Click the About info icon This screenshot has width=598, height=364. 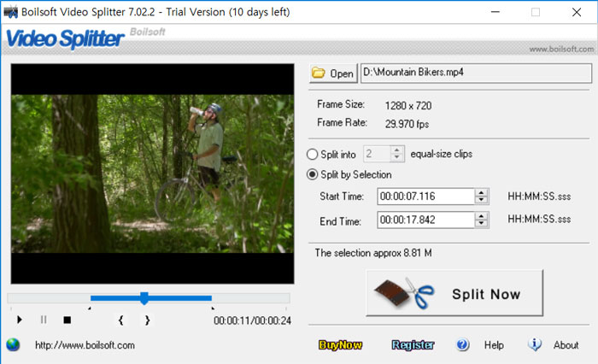(535, 344)
